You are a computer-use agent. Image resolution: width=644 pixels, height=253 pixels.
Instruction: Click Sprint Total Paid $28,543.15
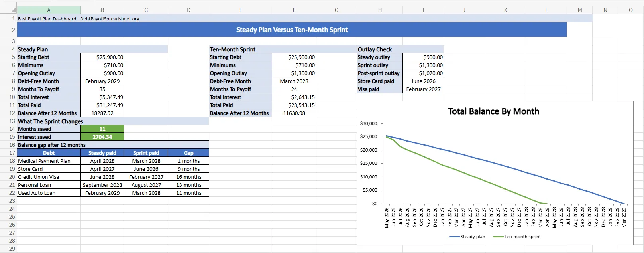(294, 105)
